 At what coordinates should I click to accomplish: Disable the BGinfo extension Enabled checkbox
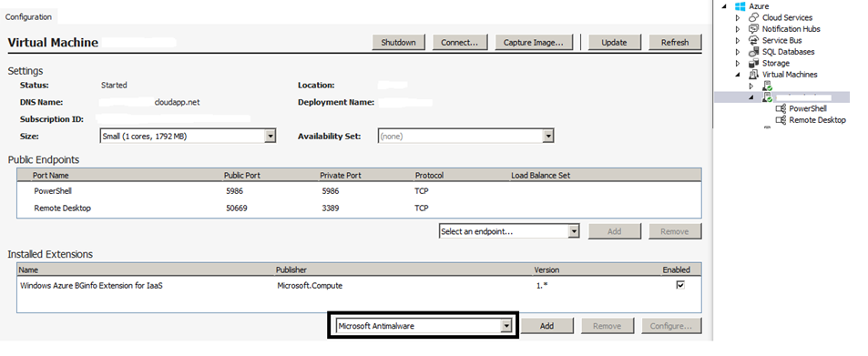(680, 285)
